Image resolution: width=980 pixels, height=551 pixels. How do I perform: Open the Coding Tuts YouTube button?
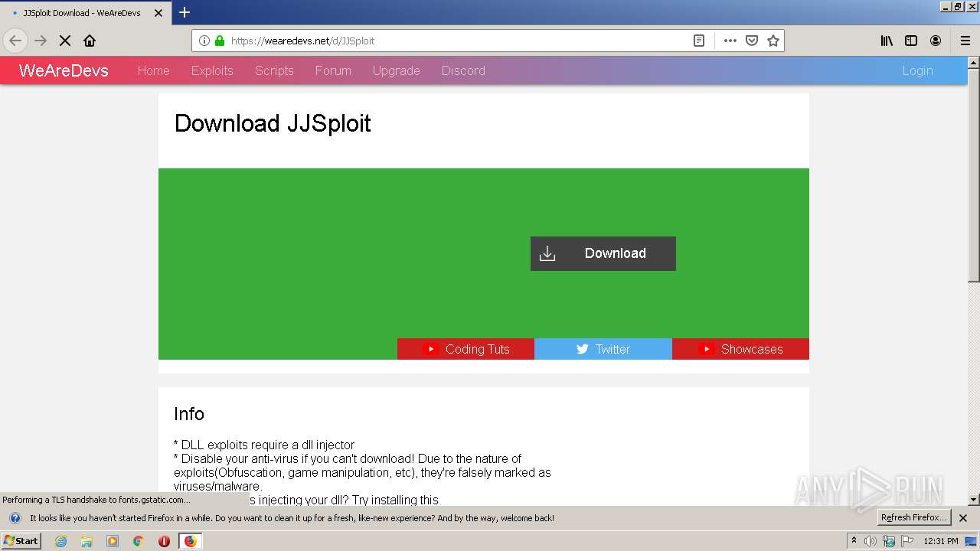(x=465, y=349)
